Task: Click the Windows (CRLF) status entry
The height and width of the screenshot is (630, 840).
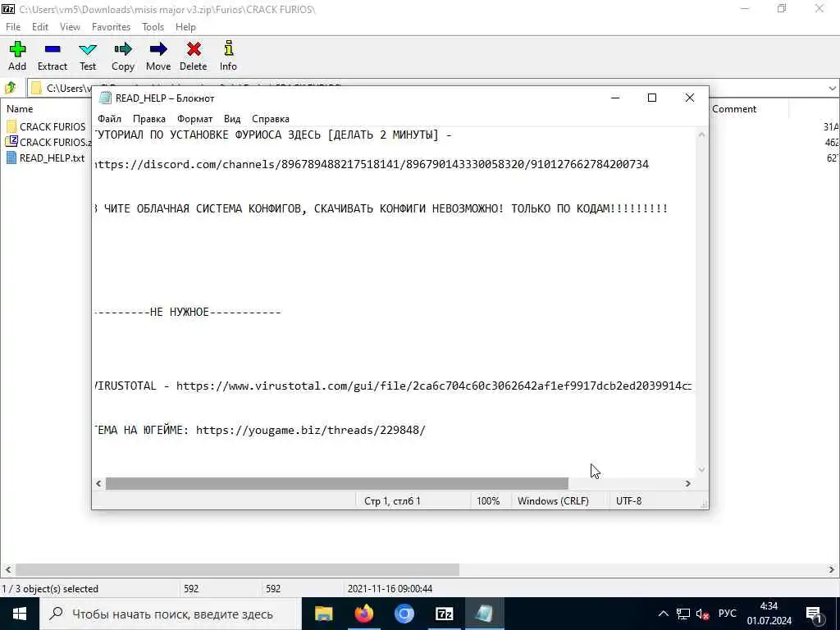Action: 553,501
